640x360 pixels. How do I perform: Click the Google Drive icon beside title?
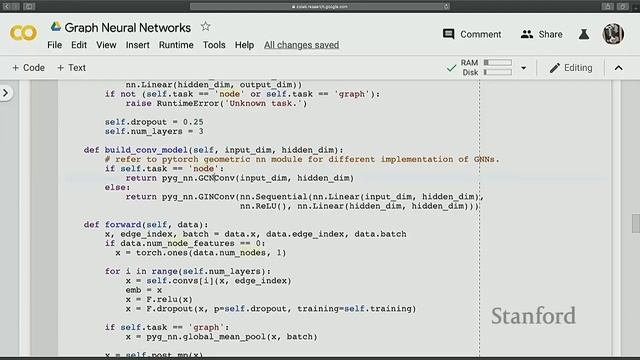coord(56,27)
